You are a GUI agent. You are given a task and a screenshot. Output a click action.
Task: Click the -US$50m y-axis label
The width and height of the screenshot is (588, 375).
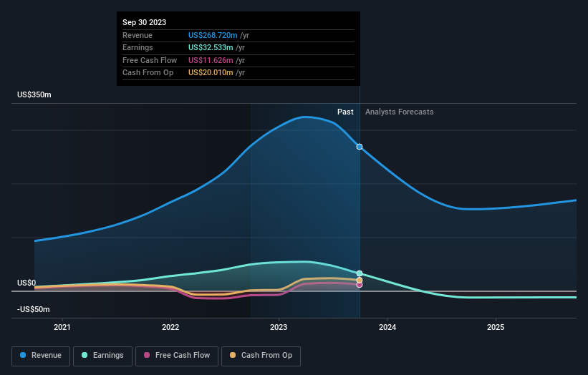point(34,309)
